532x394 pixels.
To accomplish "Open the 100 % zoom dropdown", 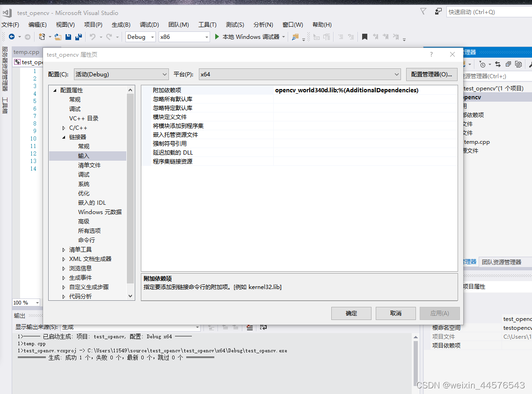I will click(x=26, y=303).
